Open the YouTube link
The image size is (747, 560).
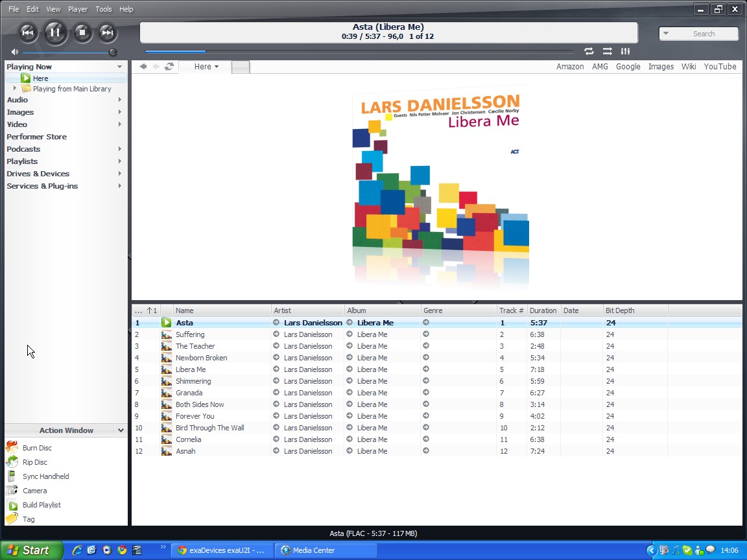click(720, 67)
